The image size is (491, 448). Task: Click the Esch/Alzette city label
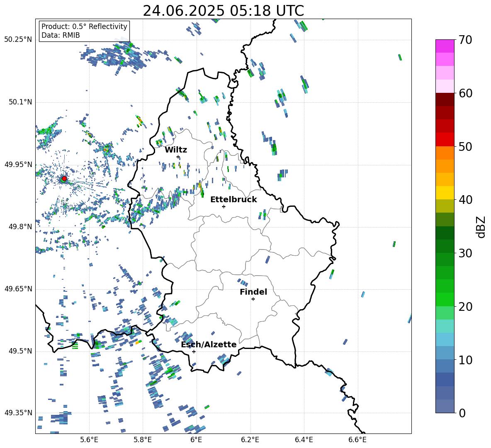[209, 344]
